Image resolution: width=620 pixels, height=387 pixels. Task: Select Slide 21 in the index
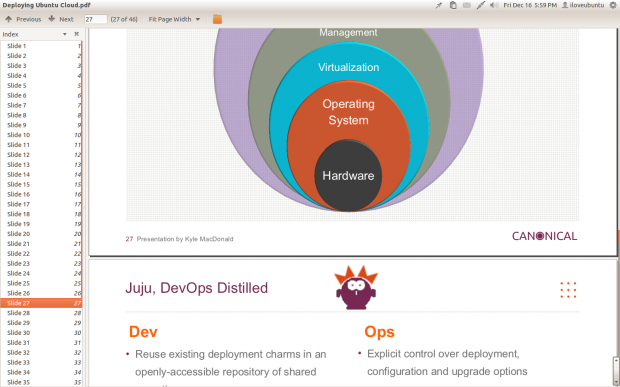(41, 244)
